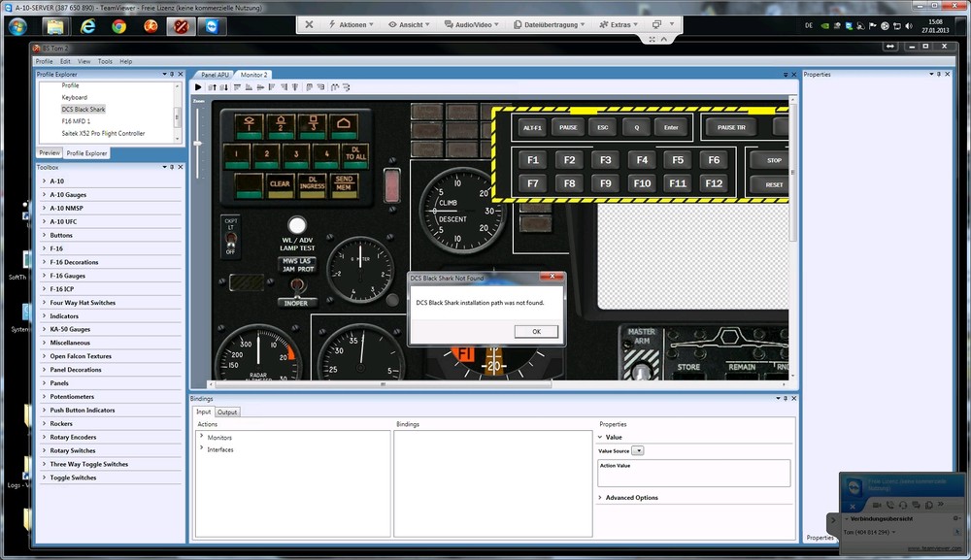The image size is (971, 560).
Task: Click the Action Value input field
Action: pos(693,477)
